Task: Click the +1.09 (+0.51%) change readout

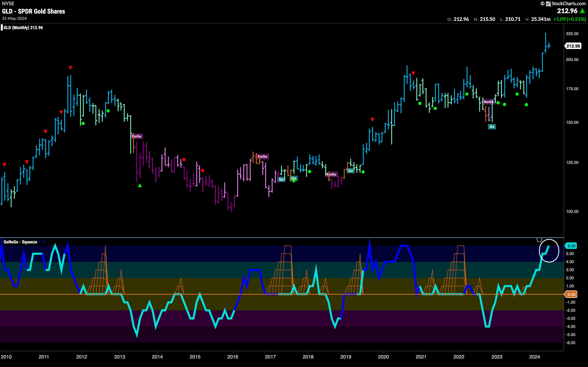Action: 570,19
